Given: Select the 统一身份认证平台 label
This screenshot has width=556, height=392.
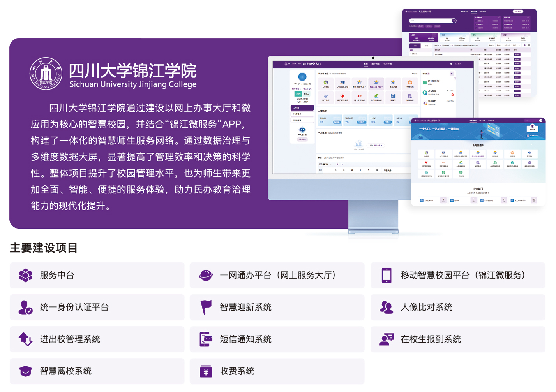Looking at the screenshot, I should point(74,307).
